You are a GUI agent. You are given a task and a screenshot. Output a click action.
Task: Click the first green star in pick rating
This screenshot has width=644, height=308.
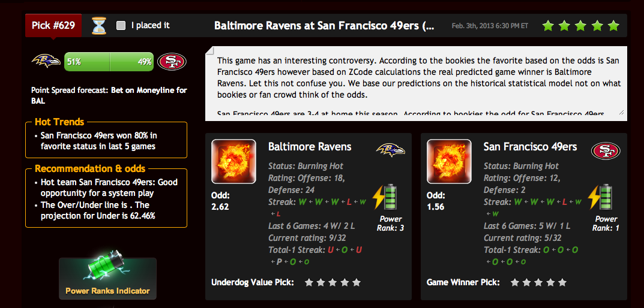point(548,25)
